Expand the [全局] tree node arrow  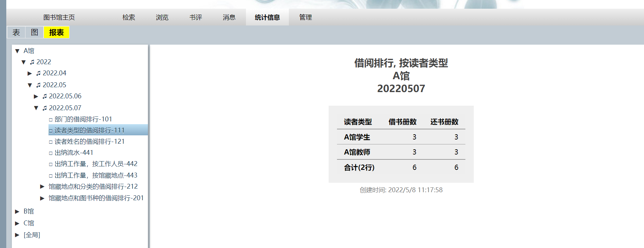17,235
